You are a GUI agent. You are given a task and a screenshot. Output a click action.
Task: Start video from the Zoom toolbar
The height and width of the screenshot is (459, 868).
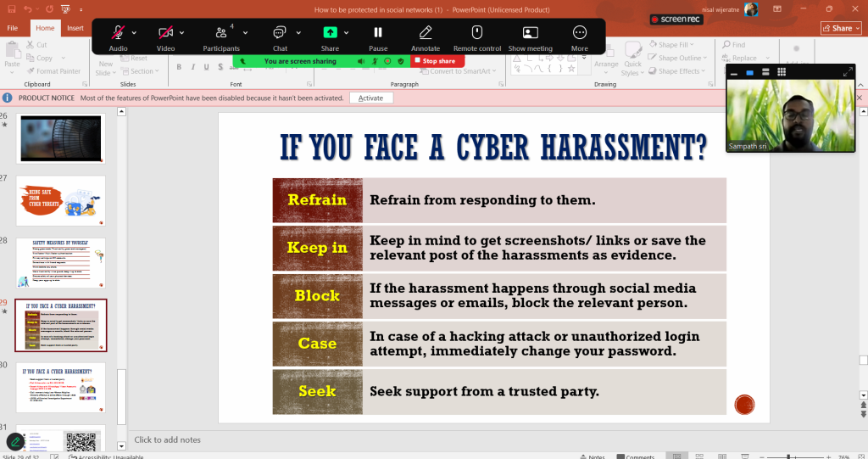click(165, 33)
